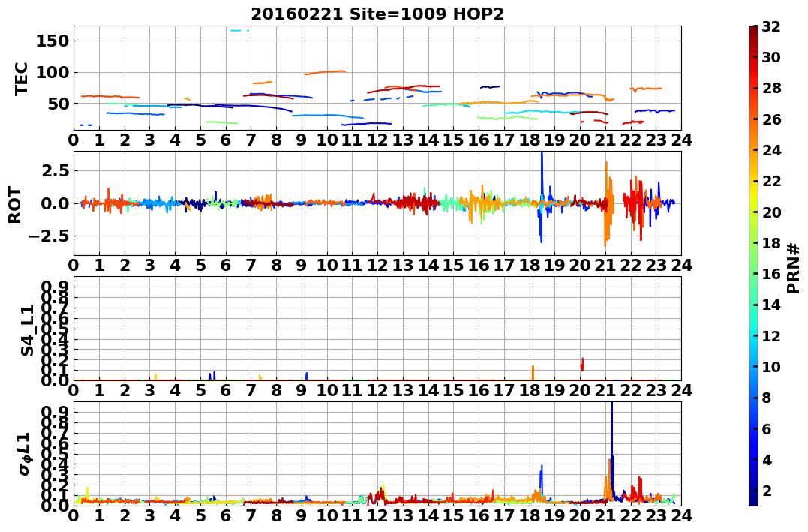The width and height of the screenshot is (808, 532).
Task: Click the cyan TEC segment near 150
Action: click(x=239, y=31)
